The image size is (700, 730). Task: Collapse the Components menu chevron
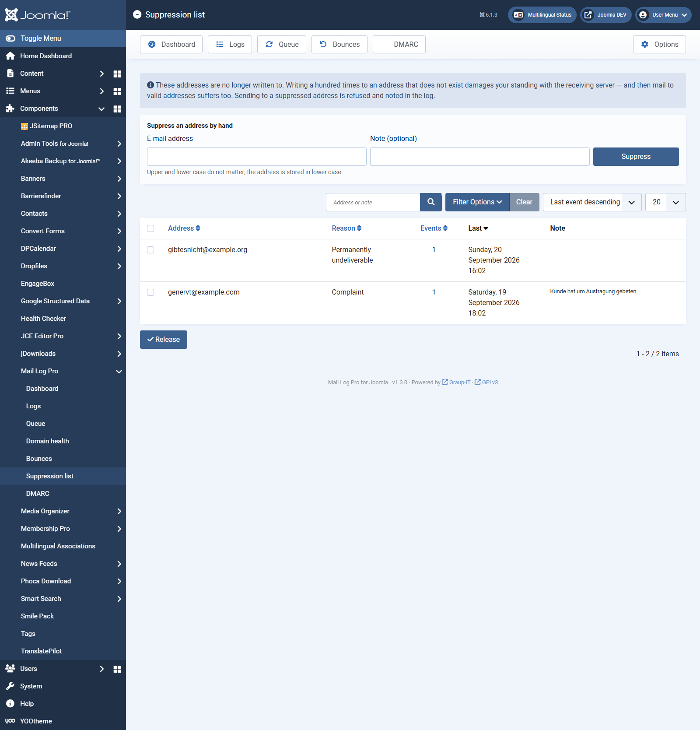(101, 109)
